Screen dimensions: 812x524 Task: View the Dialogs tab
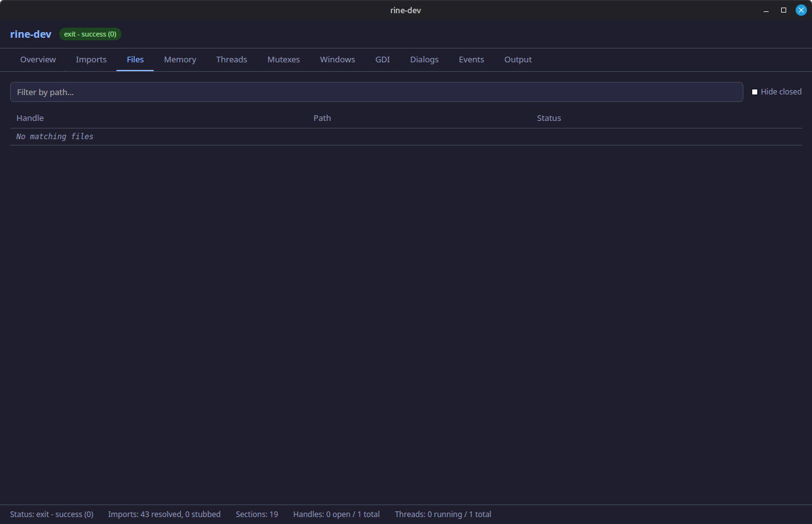[x=424, y=59]
